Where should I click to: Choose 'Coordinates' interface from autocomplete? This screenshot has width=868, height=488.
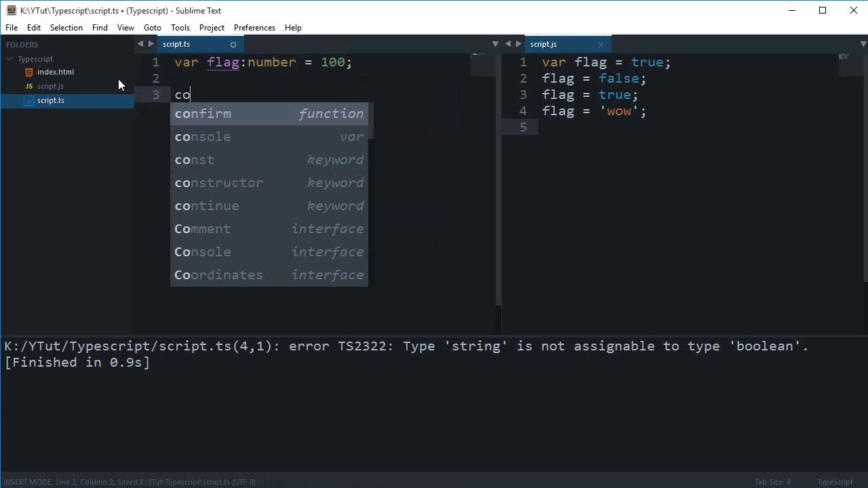tap(269, 275)
